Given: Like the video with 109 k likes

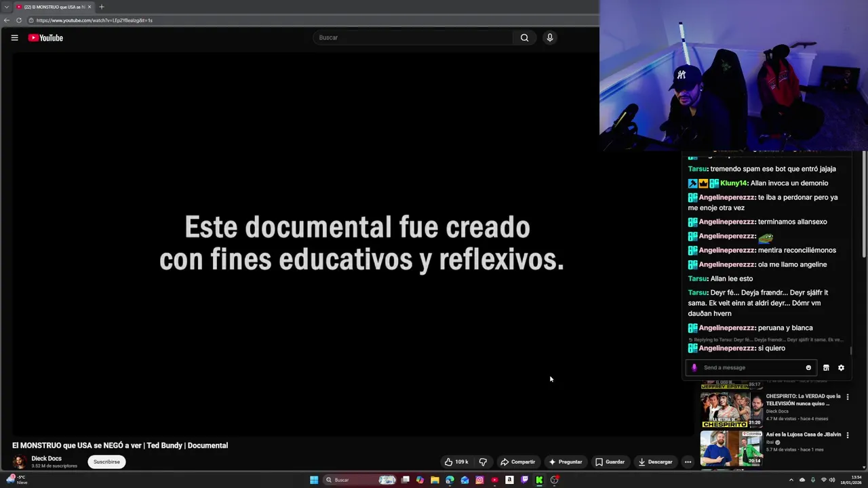Looking at the screenshot, I should point(456,462).
